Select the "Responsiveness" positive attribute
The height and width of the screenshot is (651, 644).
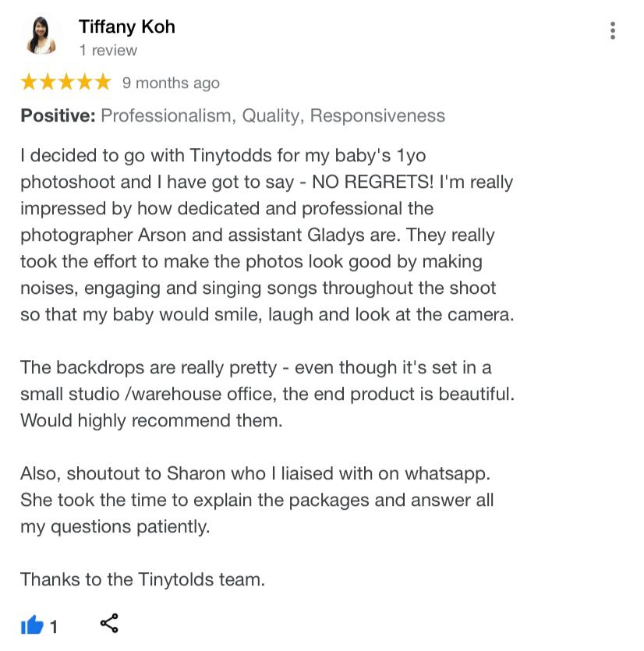click(377, 116)
